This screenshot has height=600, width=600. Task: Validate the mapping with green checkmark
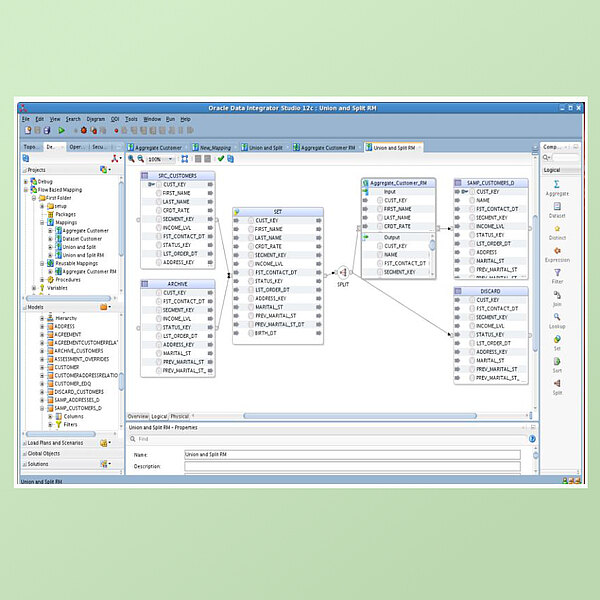pyautogui.click(x=221, y=158)
